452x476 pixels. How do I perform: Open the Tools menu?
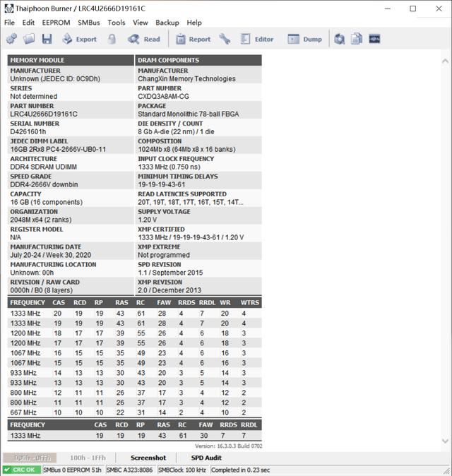pyautogui.click(x=117, y=23)
